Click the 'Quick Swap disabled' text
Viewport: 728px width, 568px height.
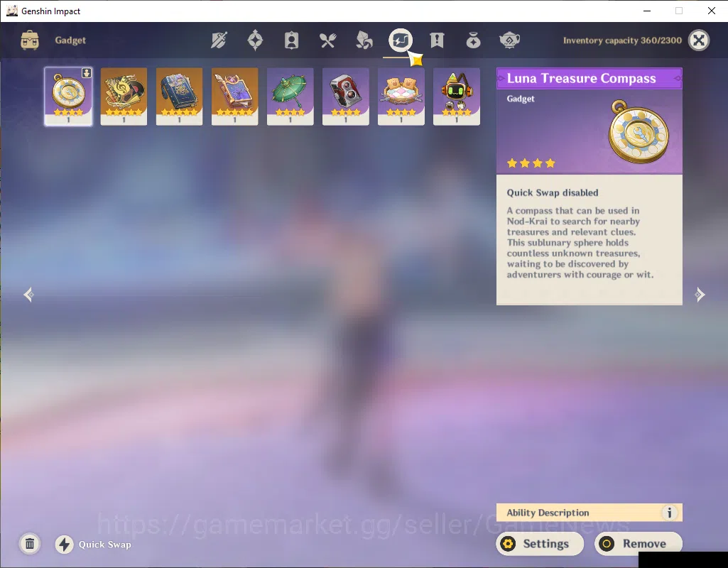552,192
